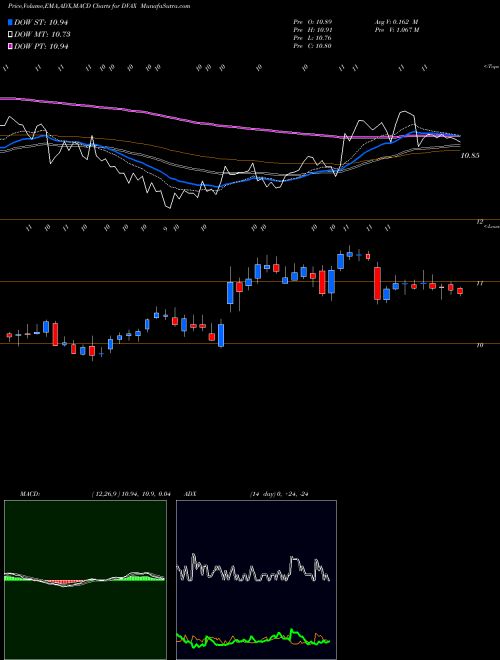The width and height of the screenshot is (500, 660).
Task: Click the 'Pre V: 1.067 M' value
Action: pos(396,30)
